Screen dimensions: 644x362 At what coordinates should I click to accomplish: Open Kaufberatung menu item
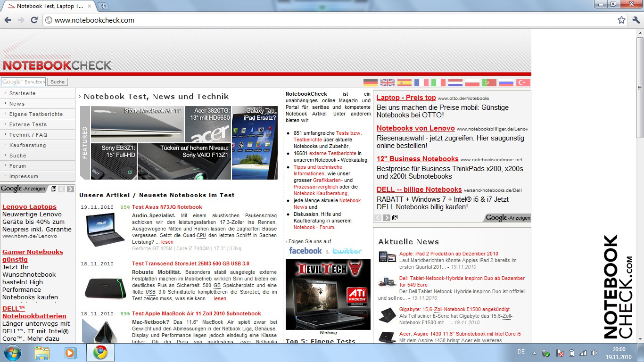point(38,145)
